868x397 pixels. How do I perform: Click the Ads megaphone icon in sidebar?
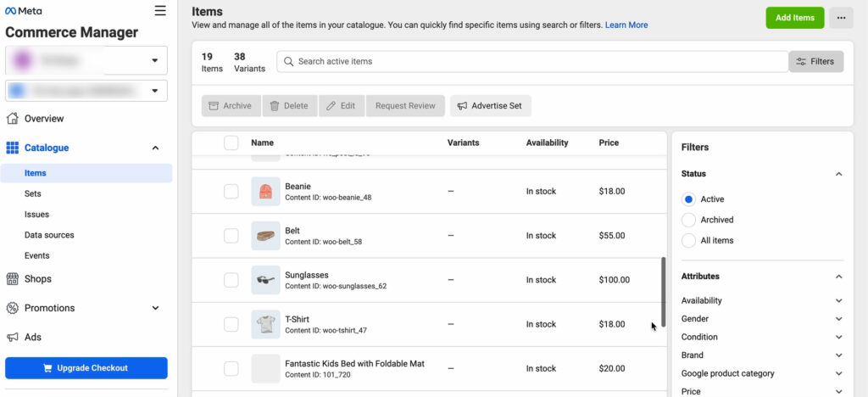(x=13, y=337)
